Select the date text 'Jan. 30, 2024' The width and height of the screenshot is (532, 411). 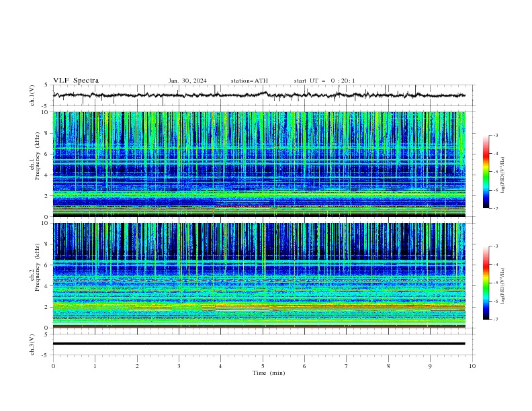pos(187,81)
